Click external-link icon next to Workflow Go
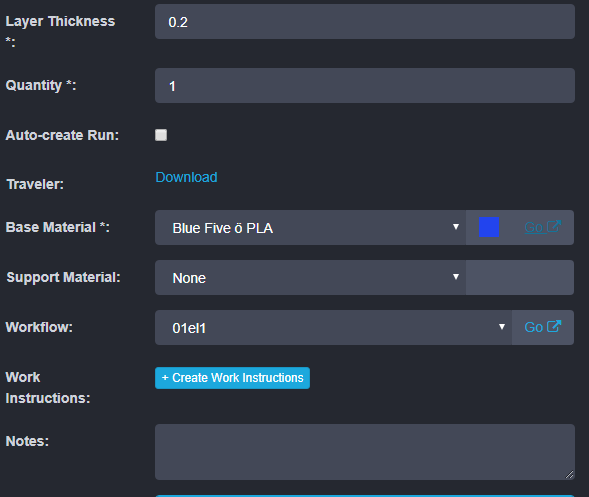The image size is (589, 497). point(554,326)
